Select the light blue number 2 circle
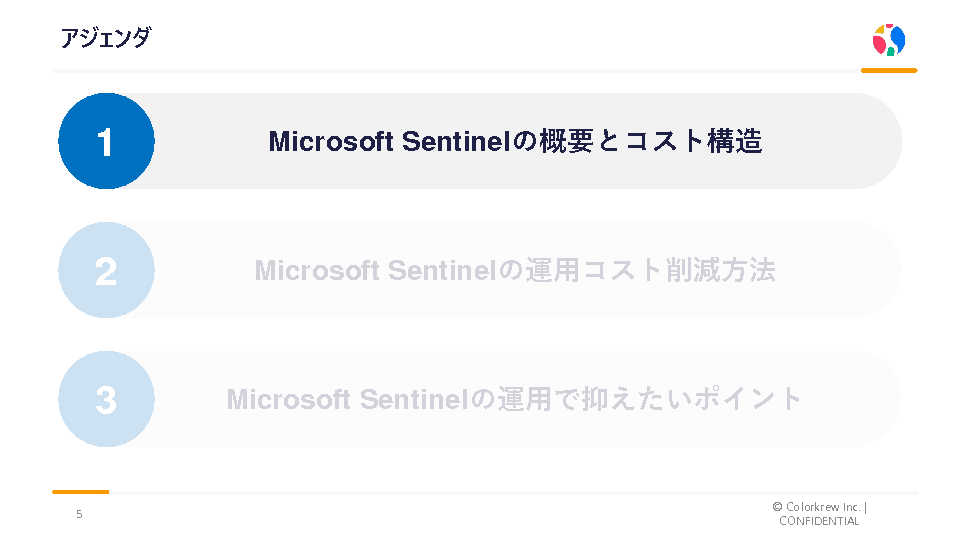Screen dimensions: 960x540 [x=106, y=270]
